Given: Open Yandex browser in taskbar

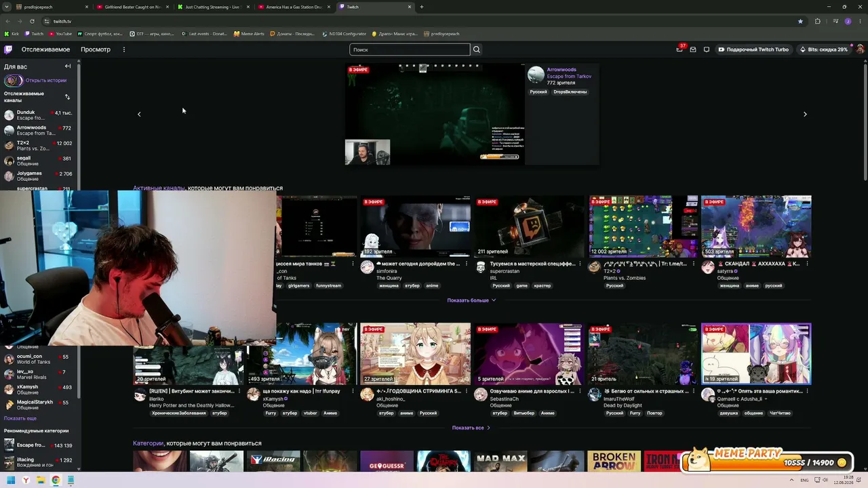Looking at the screenshot, I should click(x=26, y=481).
